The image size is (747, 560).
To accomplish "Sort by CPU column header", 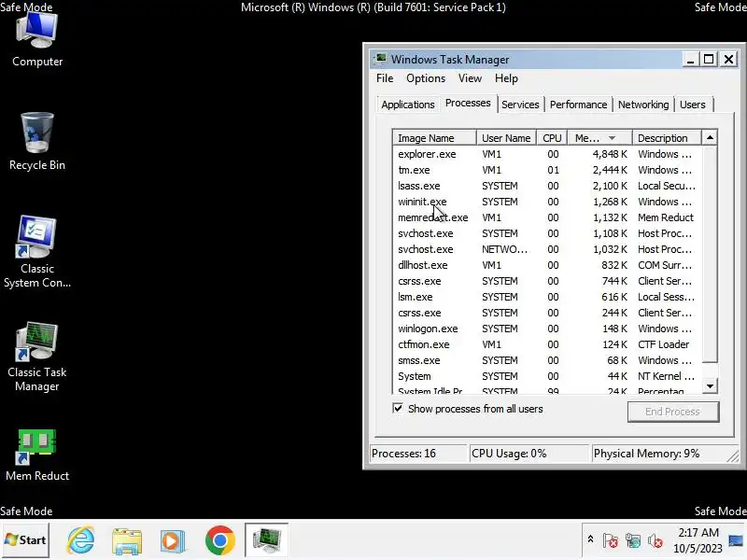I will click(552, 138).
